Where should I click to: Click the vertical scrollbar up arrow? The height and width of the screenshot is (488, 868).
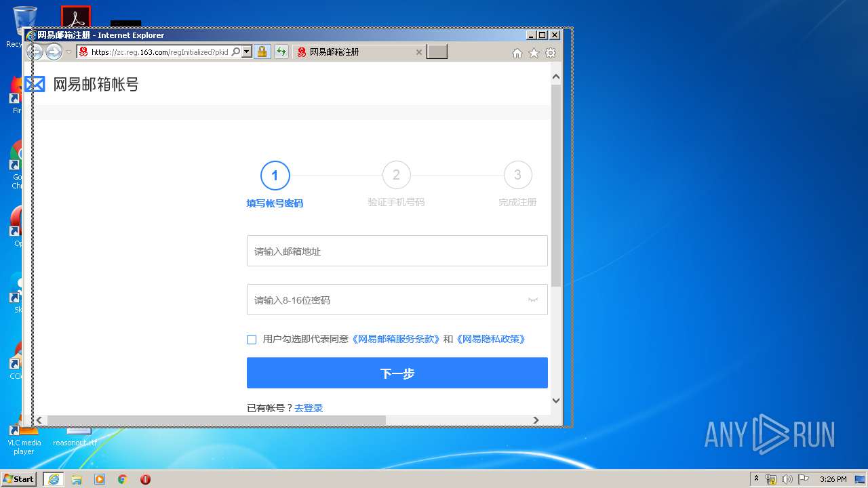556,77
